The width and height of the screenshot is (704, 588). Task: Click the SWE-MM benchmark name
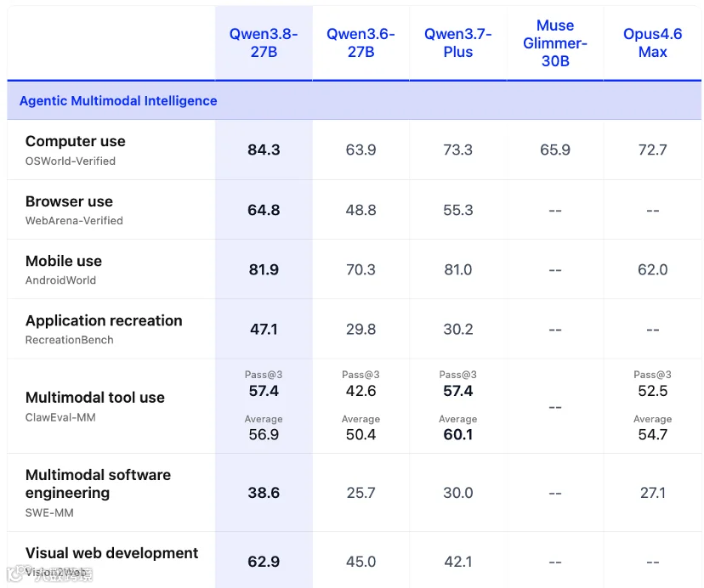(49, 512)
